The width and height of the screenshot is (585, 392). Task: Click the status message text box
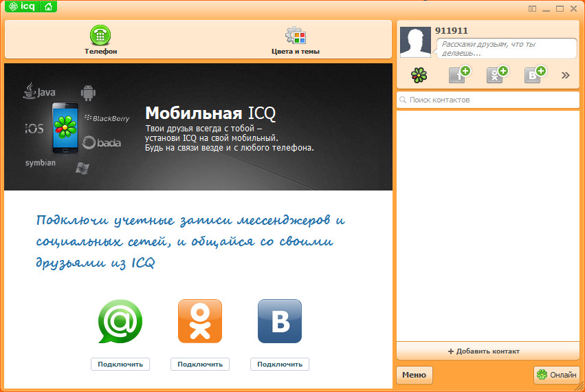pos(507,49)
